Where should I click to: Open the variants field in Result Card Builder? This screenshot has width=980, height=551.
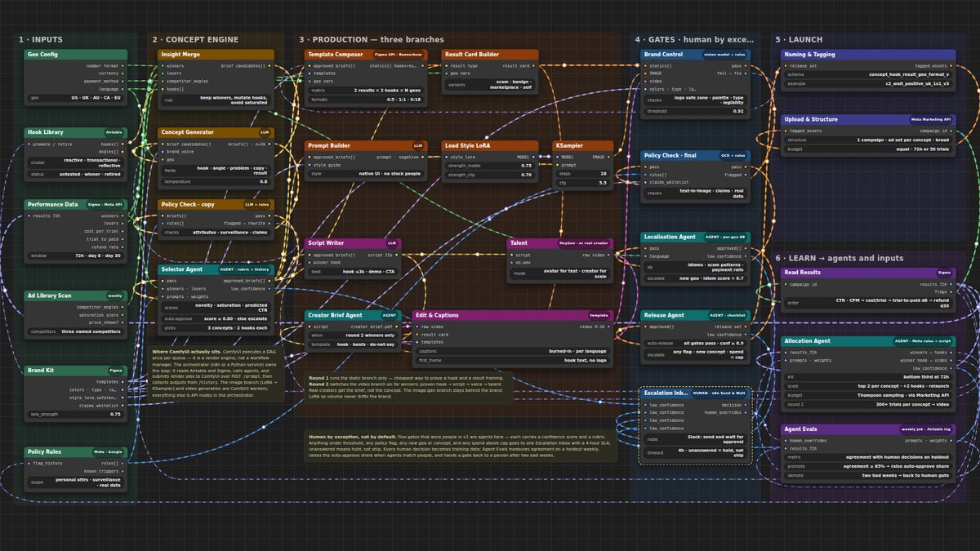[490, 84]
